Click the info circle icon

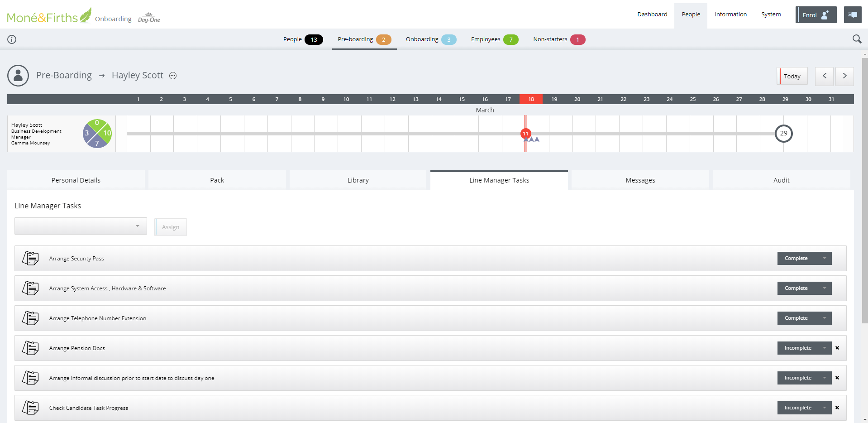click(12, 39)
